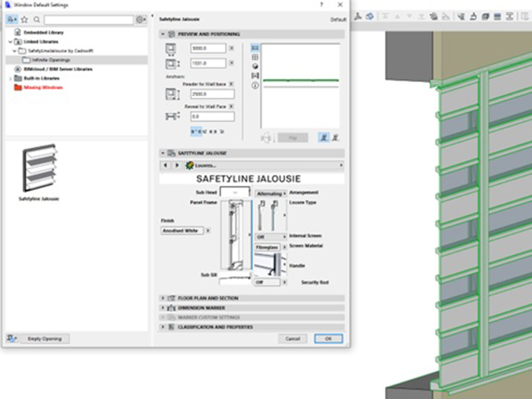Switch preview to floor plan view icon
This screenshot has width=532, height=399.
click(x=255, y=48)
